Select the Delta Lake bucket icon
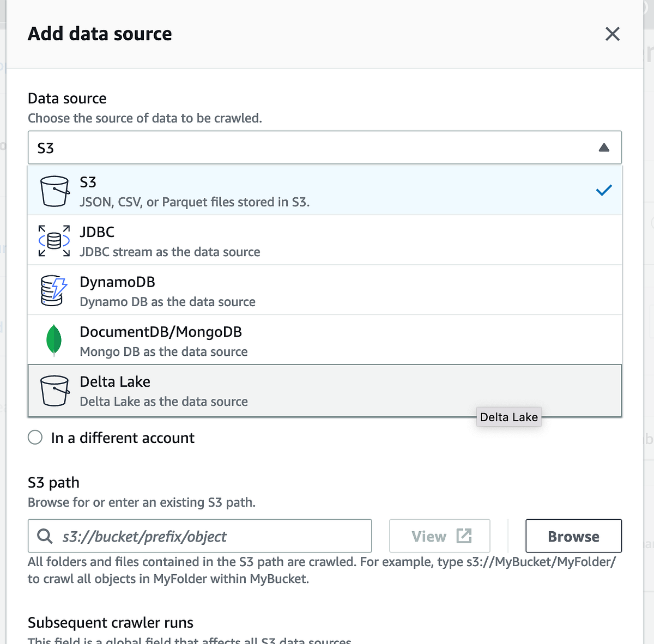 (x=55, y=390)
